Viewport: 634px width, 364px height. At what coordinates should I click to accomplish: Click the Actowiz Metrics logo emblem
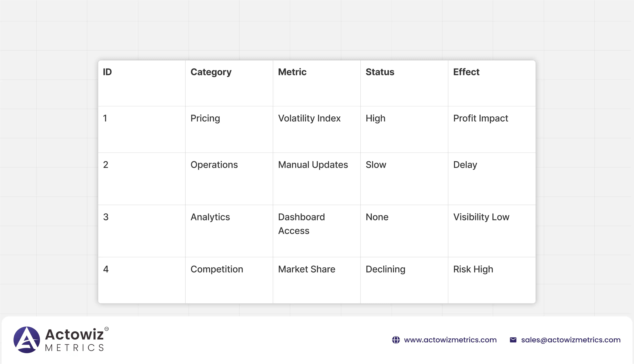pyautogui.click(x=26, y=340)
